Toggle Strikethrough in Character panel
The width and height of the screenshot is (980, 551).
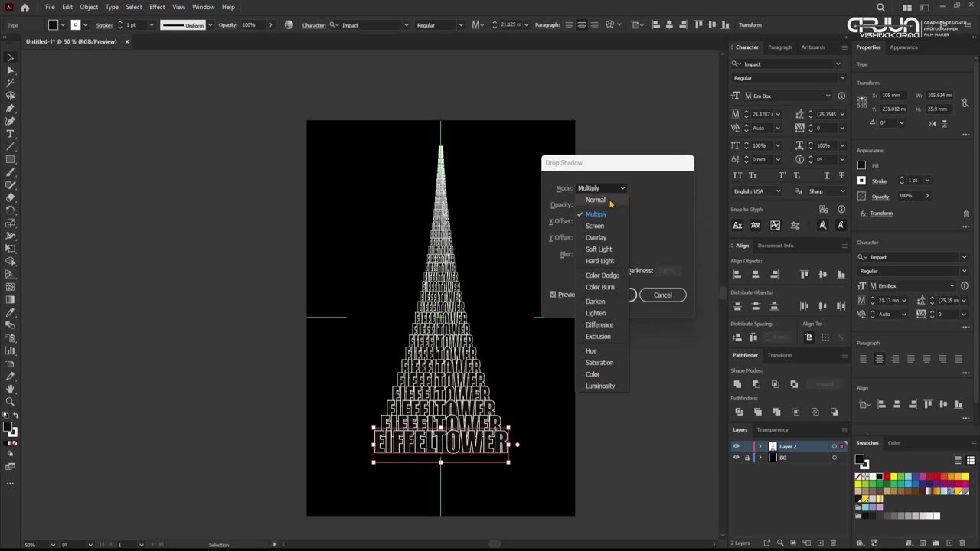coord(841,175)
